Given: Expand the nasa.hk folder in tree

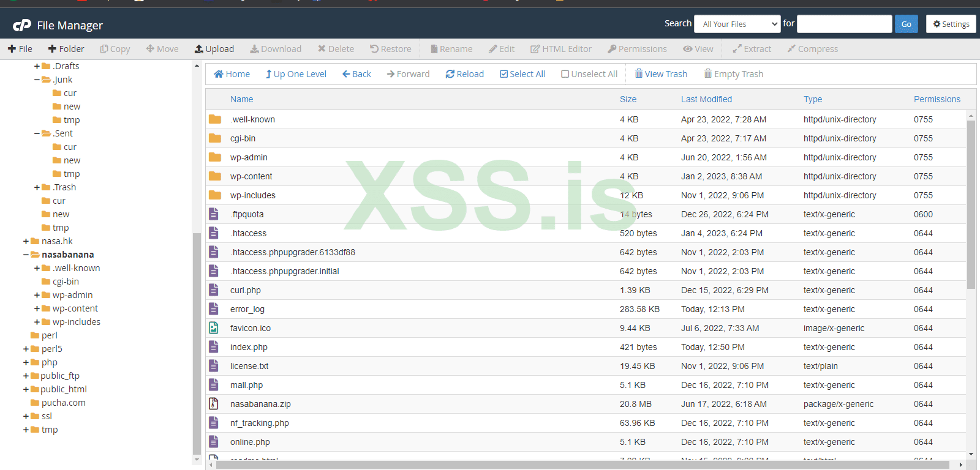Looking at the screenshot, I should tap(26, 241).
